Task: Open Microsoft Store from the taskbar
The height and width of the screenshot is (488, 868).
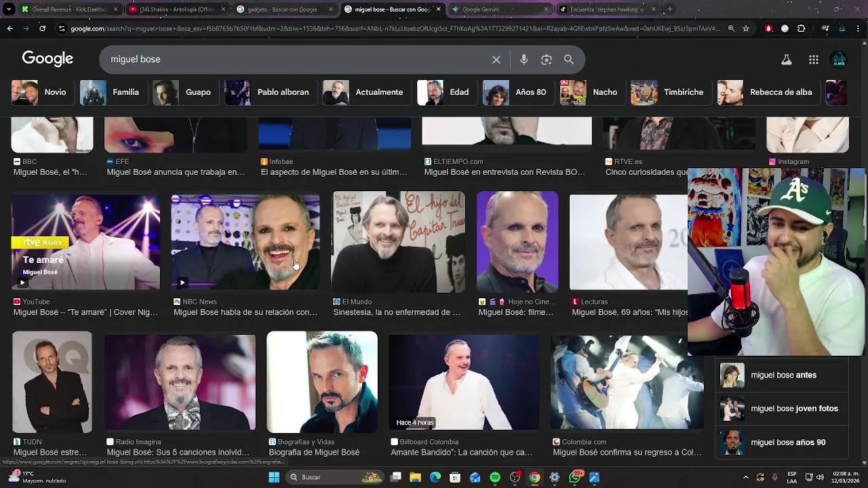Action: [x=456, y=477]
